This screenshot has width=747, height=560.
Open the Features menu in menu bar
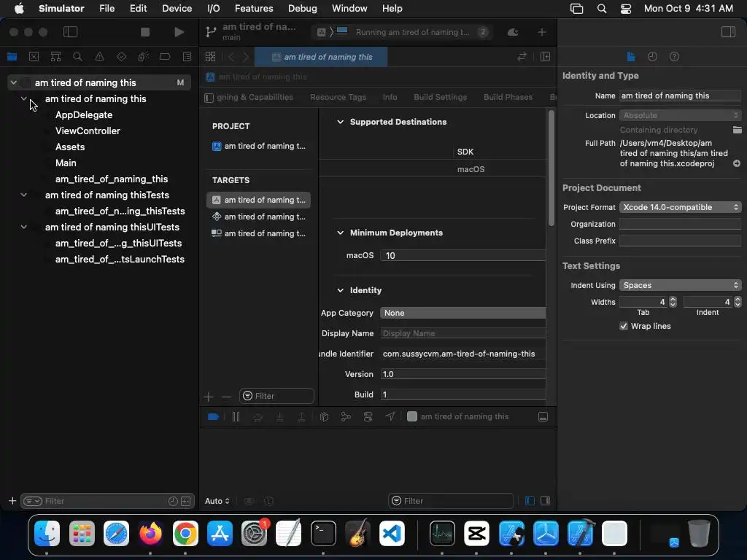pos(254,9)
